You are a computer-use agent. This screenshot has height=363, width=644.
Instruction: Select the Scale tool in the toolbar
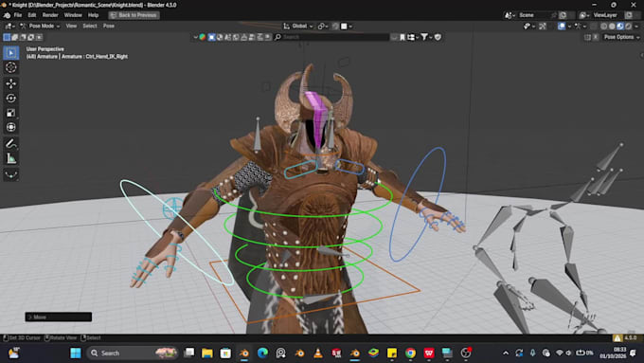click(11, 113)
